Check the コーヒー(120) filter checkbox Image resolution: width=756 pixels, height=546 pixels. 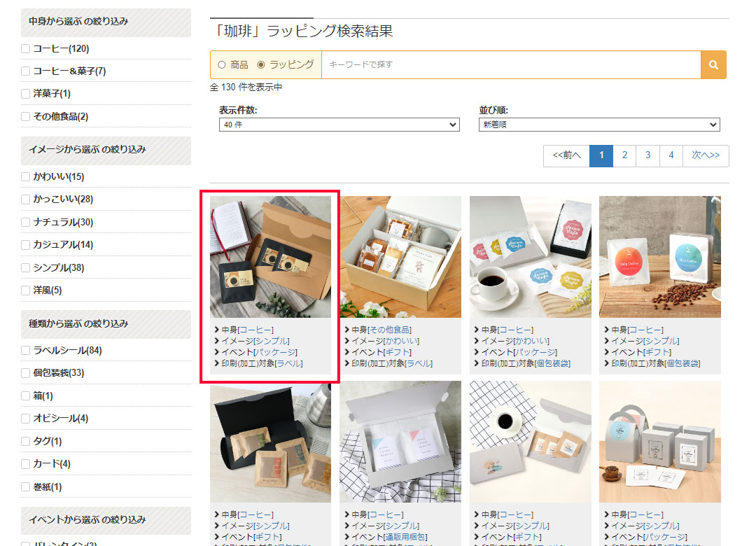26,49
